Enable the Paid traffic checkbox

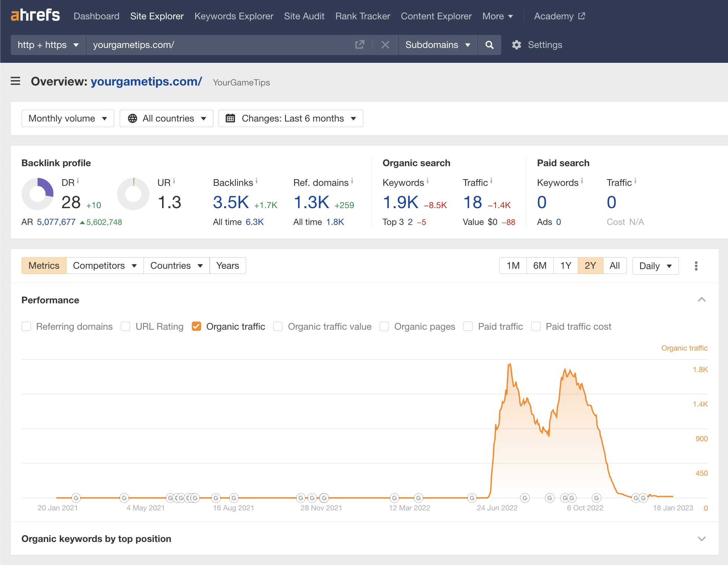[x=468, y=326]
